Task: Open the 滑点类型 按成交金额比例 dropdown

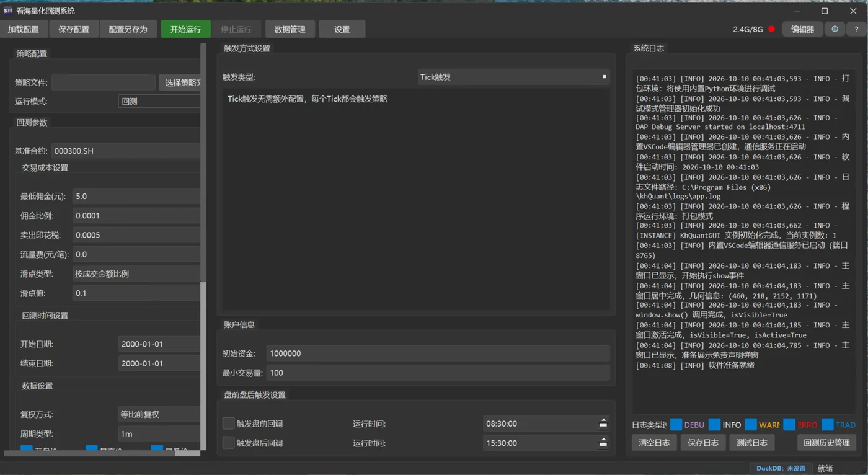Action: [136, 273]
